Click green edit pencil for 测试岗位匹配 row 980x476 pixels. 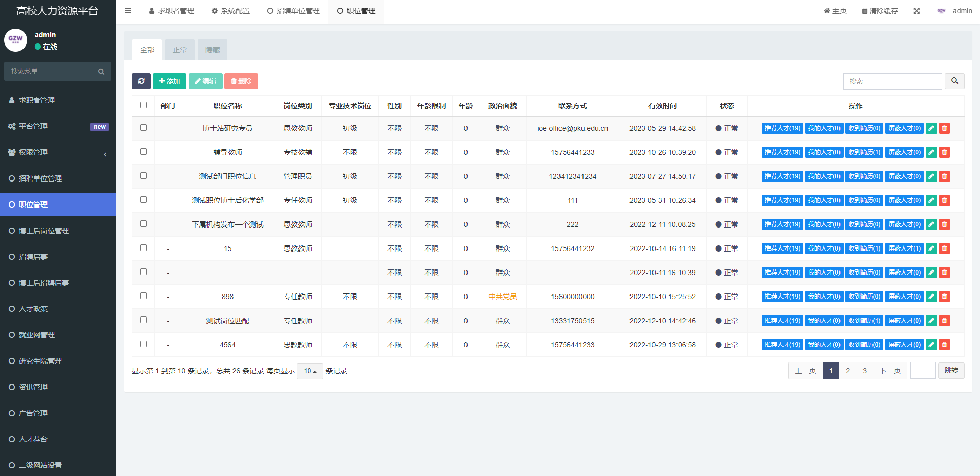click(931, 321)
